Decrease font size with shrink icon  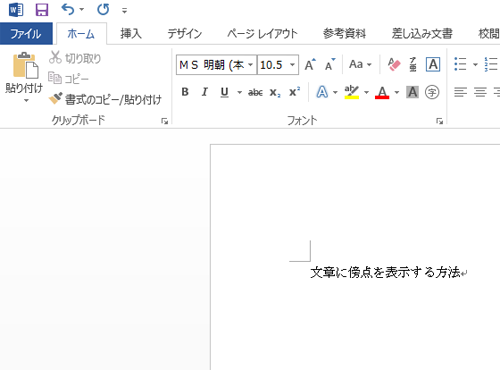(x=330, y=64)
